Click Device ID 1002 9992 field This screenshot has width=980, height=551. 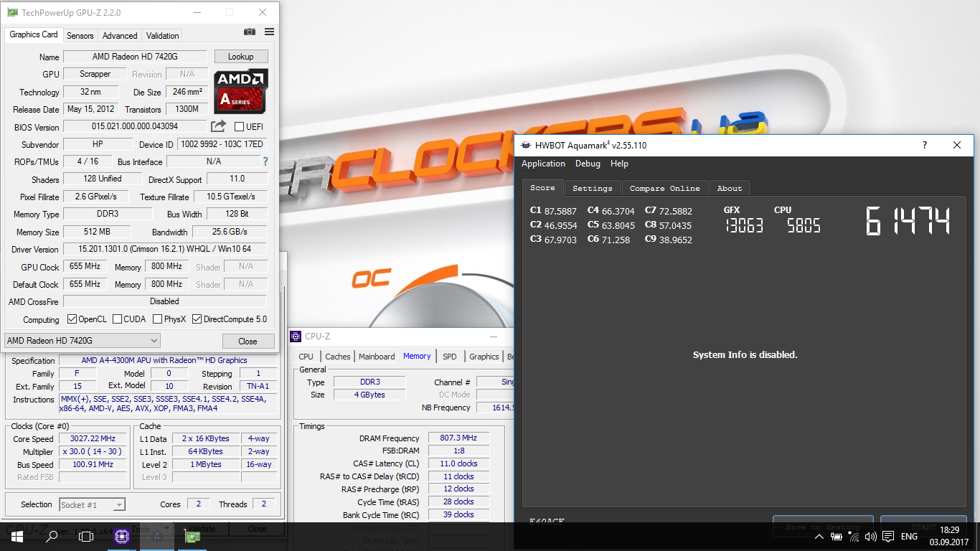point(222,144)
